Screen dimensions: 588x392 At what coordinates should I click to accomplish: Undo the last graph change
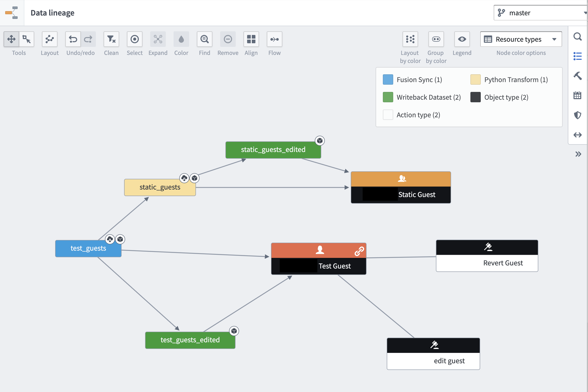click(x=73, y=39)
